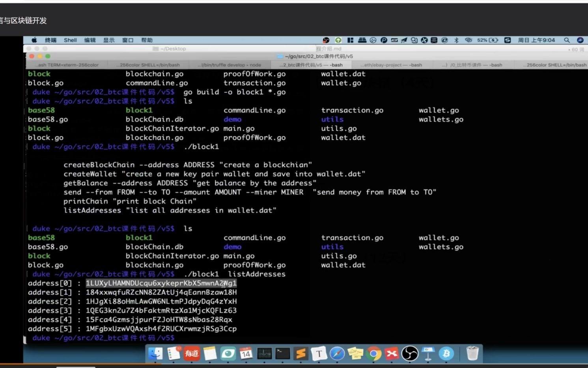588x368 pixels.
Task: Click the getBalance help line
Action: (x=190, y=183)
